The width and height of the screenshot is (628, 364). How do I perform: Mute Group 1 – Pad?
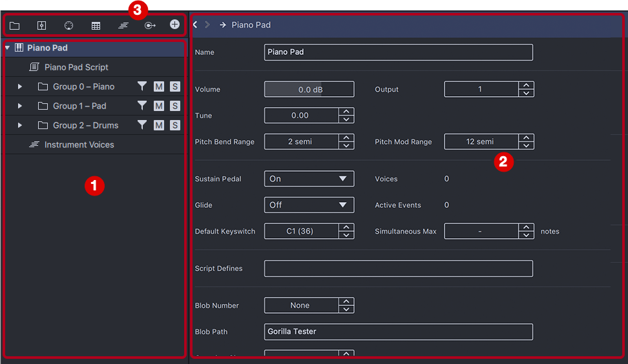tap(159, 106)
